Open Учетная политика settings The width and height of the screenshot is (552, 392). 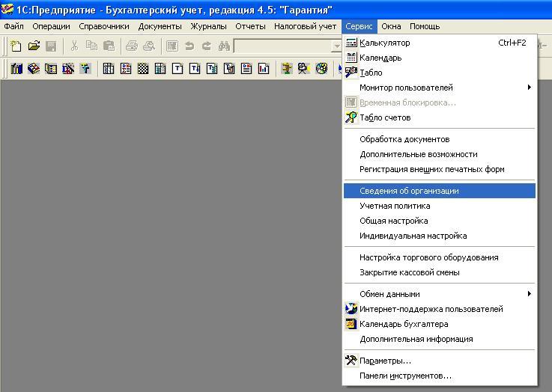click(x=440, y=206)
